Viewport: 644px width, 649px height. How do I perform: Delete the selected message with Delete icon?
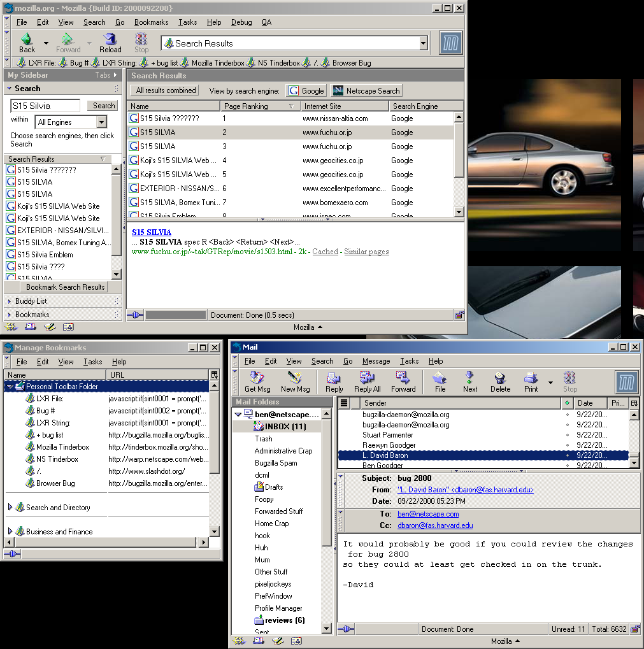(x=500, y=378)
